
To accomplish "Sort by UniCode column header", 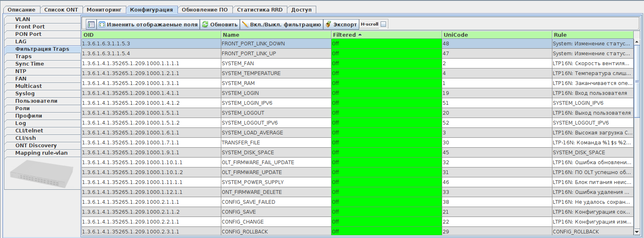I will (497, 35).
